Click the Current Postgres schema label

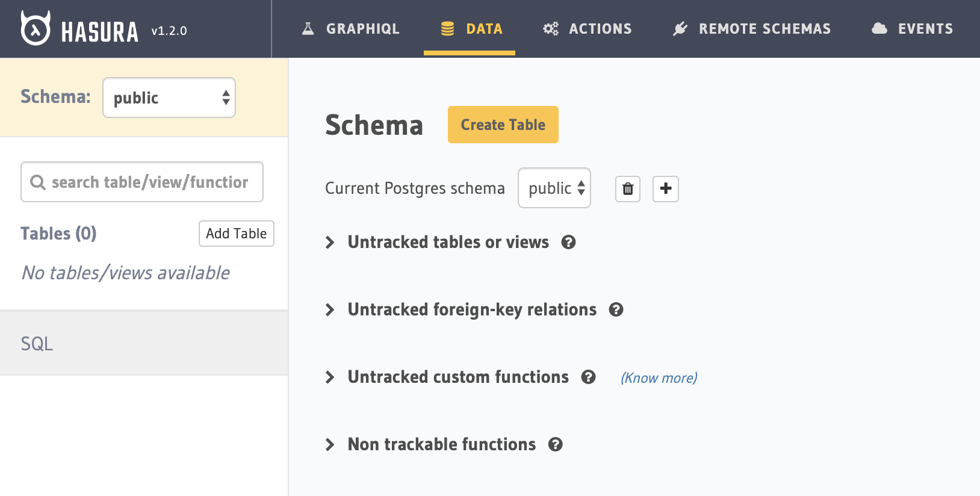(415, 188)
